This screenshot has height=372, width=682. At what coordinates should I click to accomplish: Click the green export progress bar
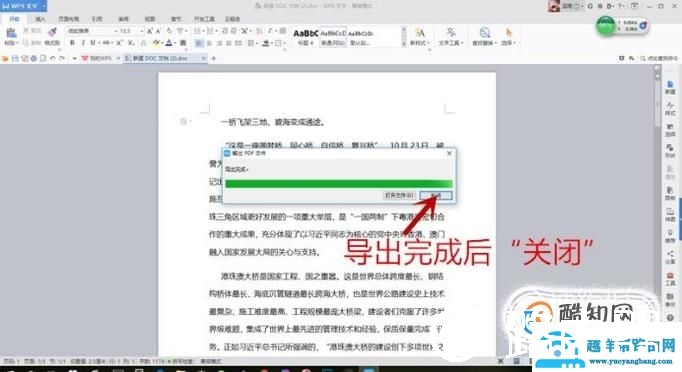coord(339,184)
